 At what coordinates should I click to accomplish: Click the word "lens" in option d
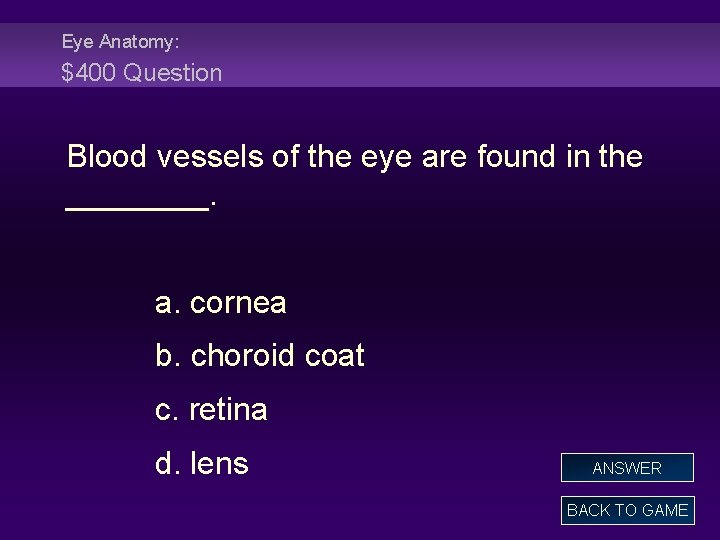point(219,464)
